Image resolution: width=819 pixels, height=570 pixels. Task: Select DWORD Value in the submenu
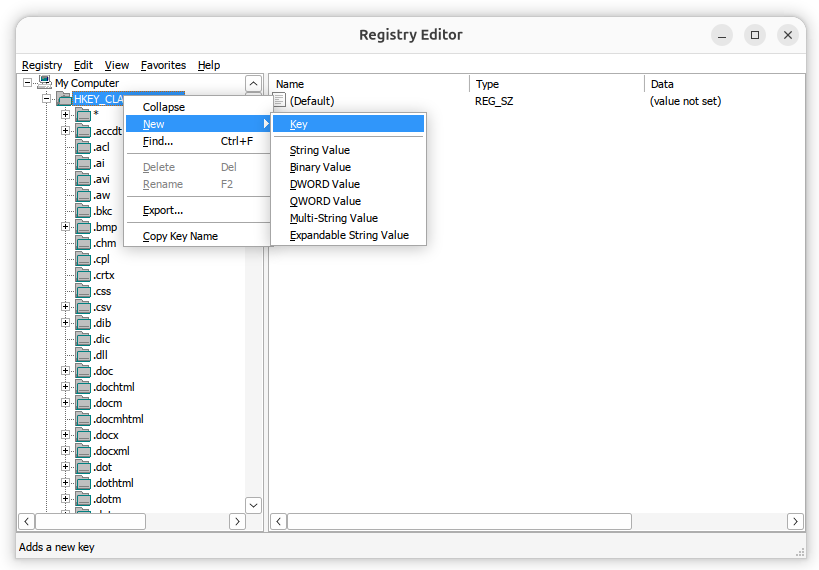point(324,184)
